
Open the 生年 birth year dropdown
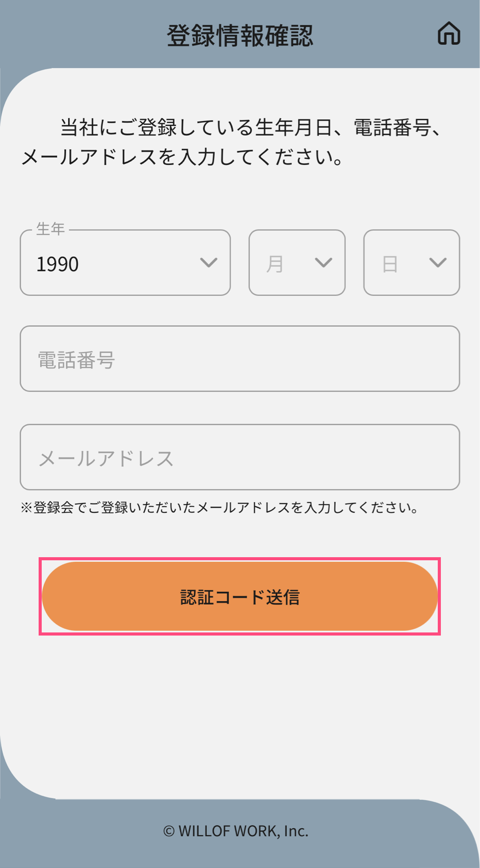(x=125, y=263)
